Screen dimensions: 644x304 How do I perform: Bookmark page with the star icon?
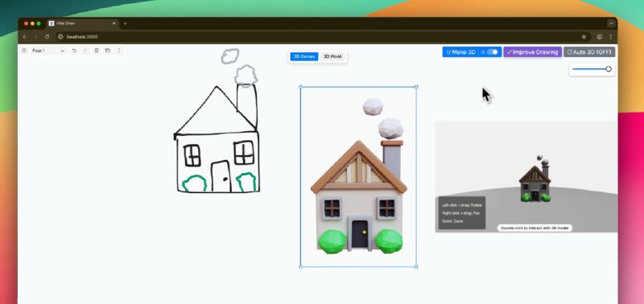coord(584,36)
